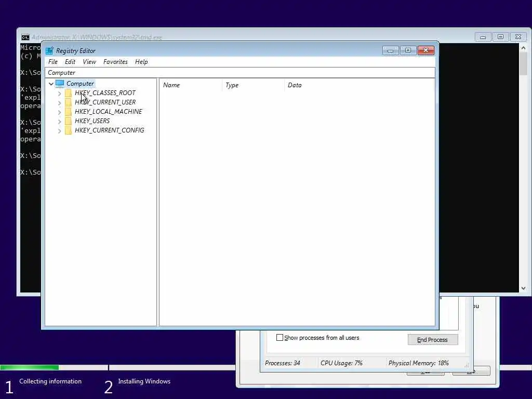Click the Task Manager resize grip

(x=467, y=366)
